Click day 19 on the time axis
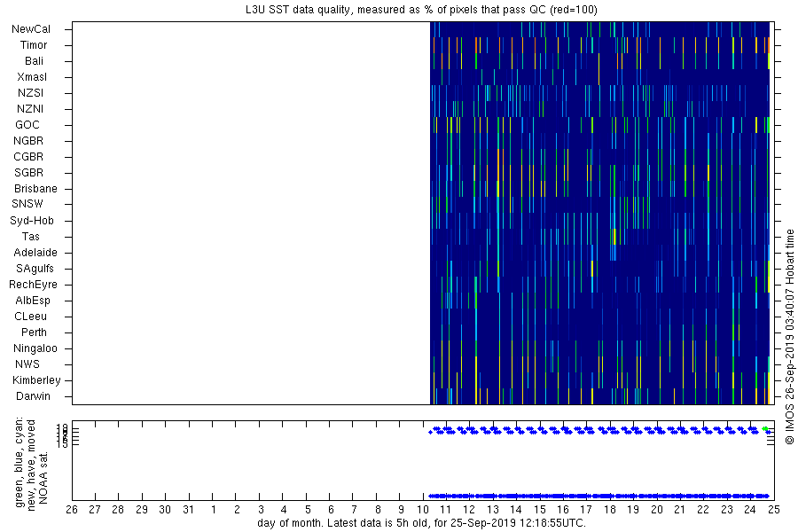 (x=633, y=510)
